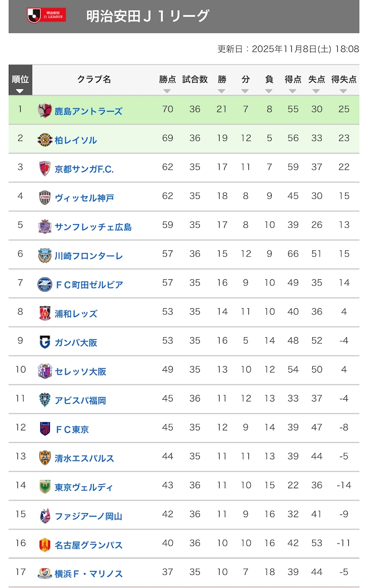Image resolution: width=368 pixels, height=588 pixels.
Task: Click the Vissel Kobe club crest
Action: [x=45, y=197]
